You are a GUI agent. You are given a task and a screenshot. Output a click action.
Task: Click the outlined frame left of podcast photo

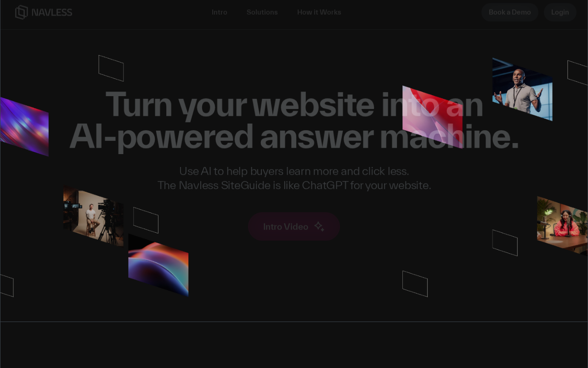(505, 243)
